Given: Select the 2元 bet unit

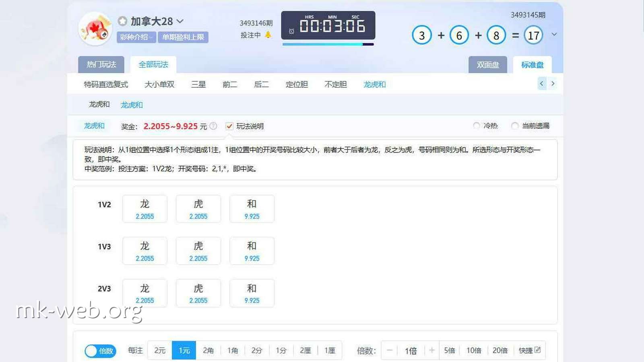Looking at the screenshot, I should click(x=160, y=350).
